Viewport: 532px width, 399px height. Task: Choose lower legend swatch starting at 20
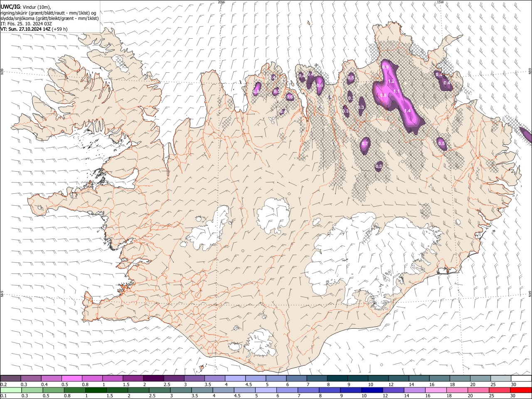478,390
